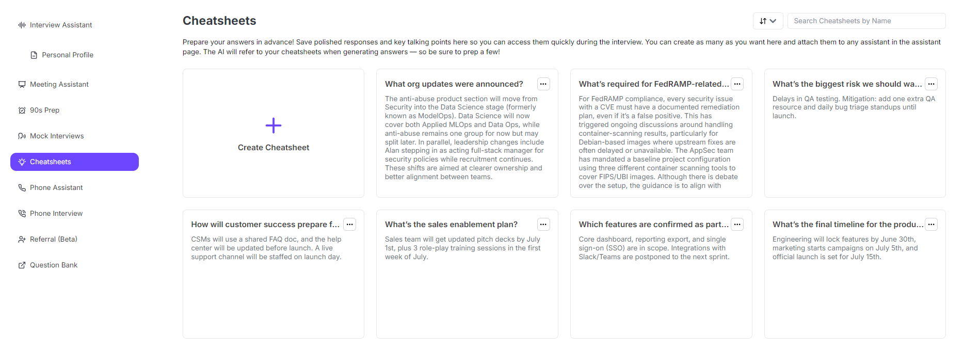The width and height of the screenshot is (980, 349).
Task: Click the 90s Prep alarm clock icon
Action: (x=22, y=110)
